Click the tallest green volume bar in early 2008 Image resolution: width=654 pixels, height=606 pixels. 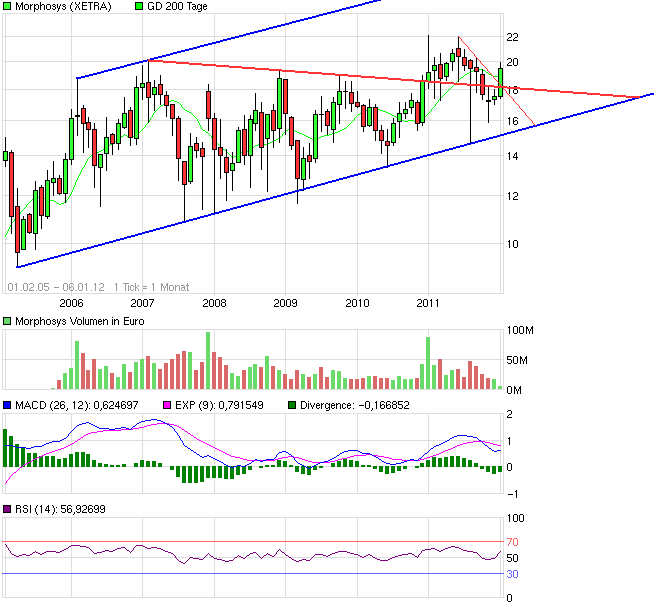click(208, 361)
